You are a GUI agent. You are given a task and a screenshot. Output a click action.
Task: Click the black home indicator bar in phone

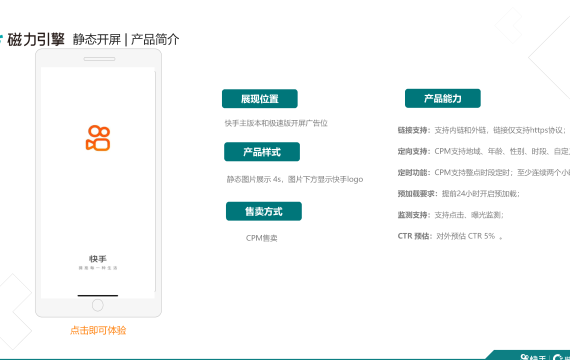pyautogui.click(x=98, y=296)
